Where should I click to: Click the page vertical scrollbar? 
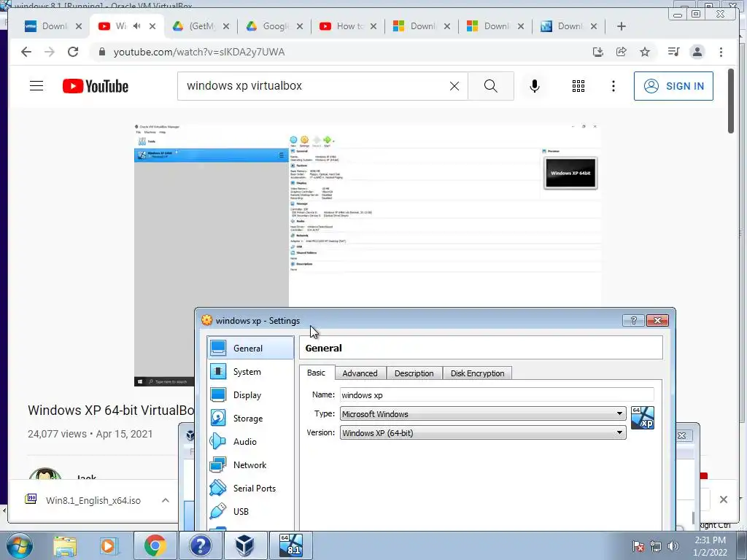pyautogui.click(x=731, y=101)
